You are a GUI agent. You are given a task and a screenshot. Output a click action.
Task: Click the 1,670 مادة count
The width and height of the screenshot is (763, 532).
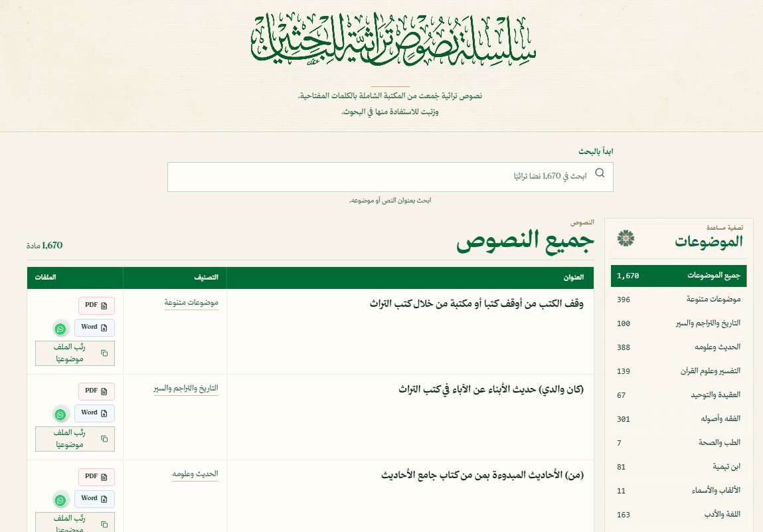point(44,245)
